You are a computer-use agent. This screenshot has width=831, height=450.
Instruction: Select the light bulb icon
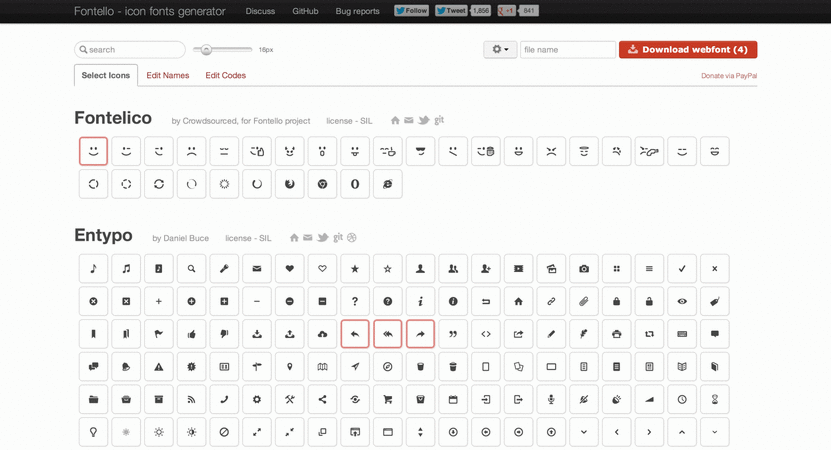(x=93, y=432)
